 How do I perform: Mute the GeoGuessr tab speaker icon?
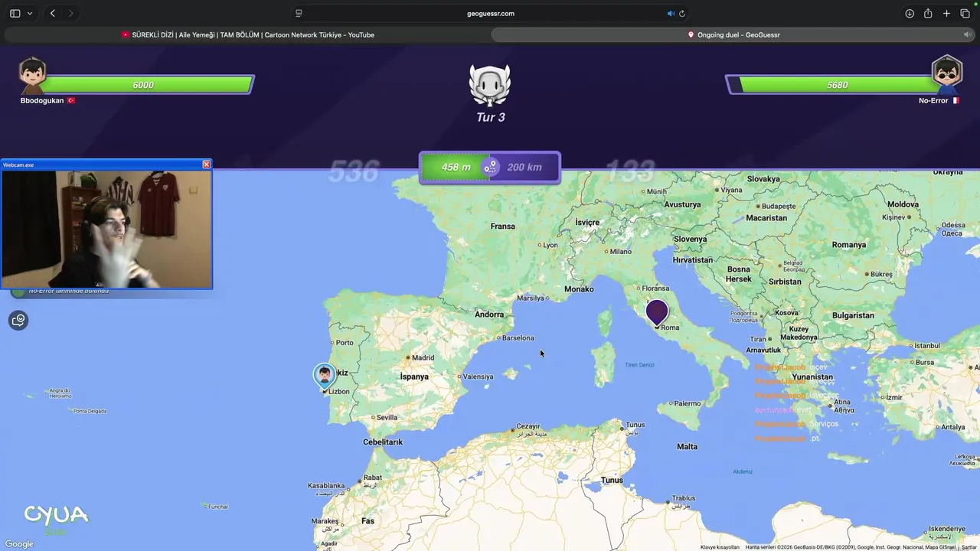pos(967,34)
